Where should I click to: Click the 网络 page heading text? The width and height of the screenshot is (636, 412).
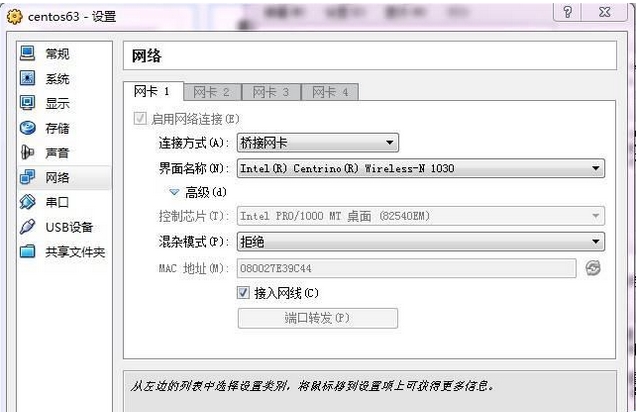(x=146, y=56)
